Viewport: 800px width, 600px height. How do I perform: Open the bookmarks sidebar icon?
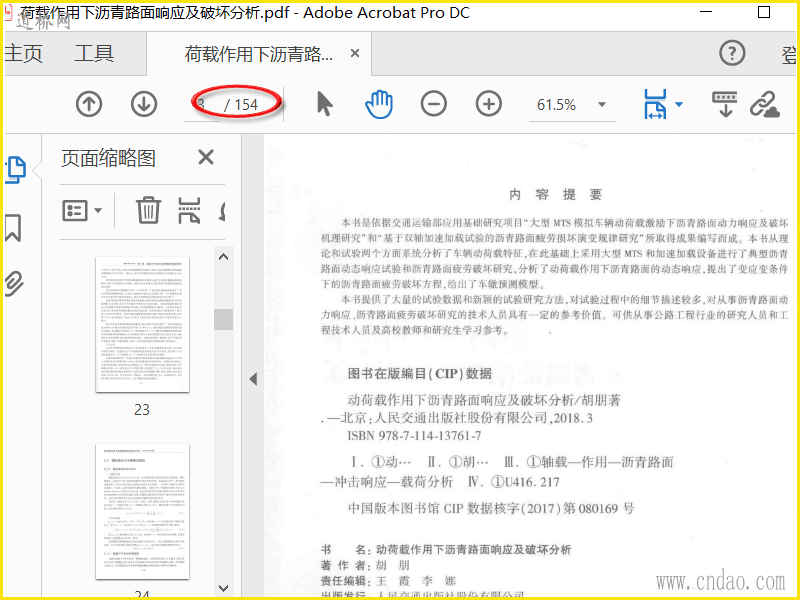point(13,228)
